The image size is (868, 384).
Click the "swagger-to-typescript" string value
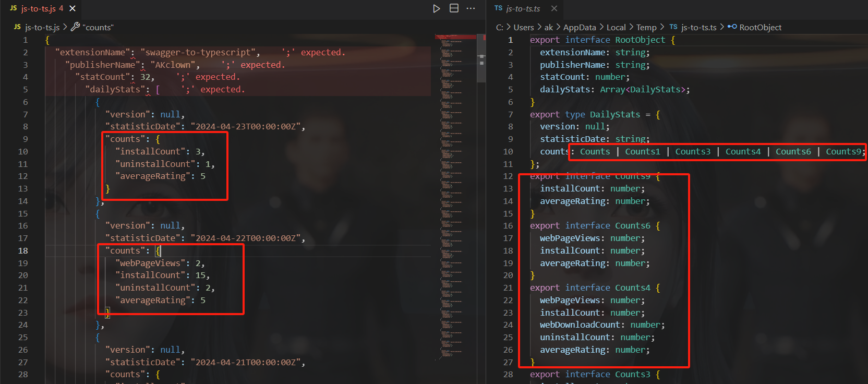click(200, 52)
